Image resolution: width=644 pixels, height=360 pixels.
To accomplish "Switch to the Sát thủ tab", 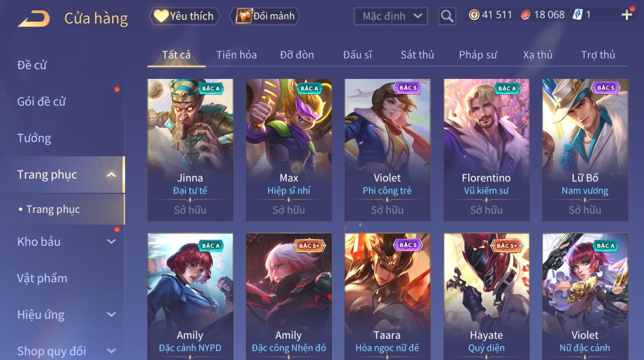I will [417, 55].
